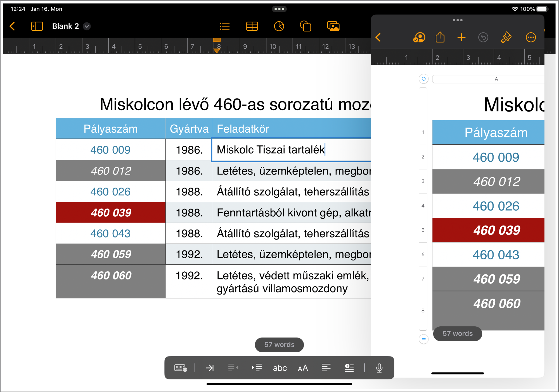Select the 1992. cell beside 460 060
Screen dimensions: 559x392
[x=189, y=282]
